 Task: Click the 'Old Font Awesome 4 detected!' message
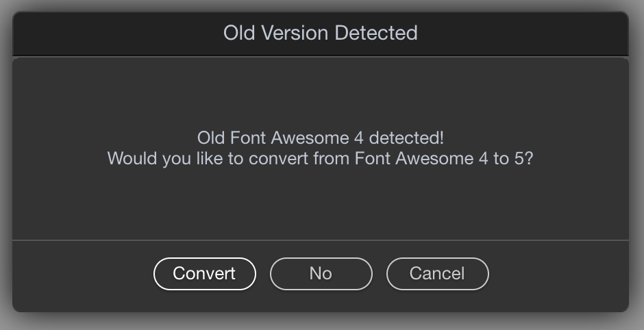click(x=320, y=138)
